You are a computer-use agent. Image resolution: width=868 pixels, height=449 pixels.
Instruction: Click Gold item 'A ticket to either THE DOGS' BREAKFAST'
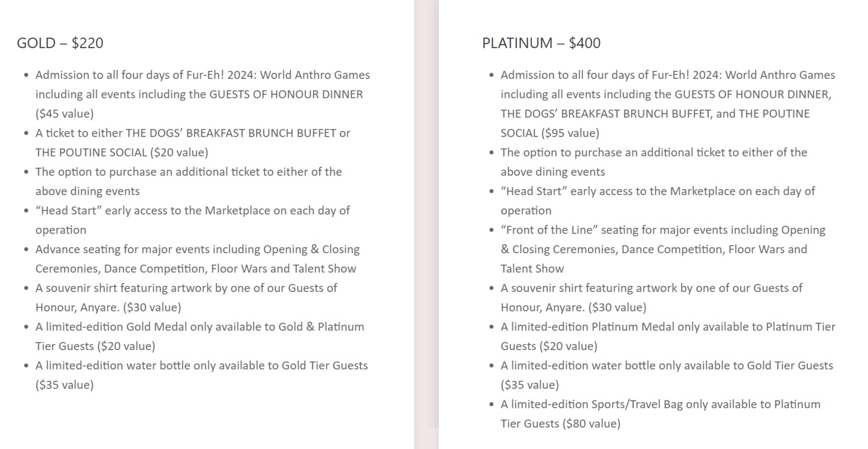[193, 133]
